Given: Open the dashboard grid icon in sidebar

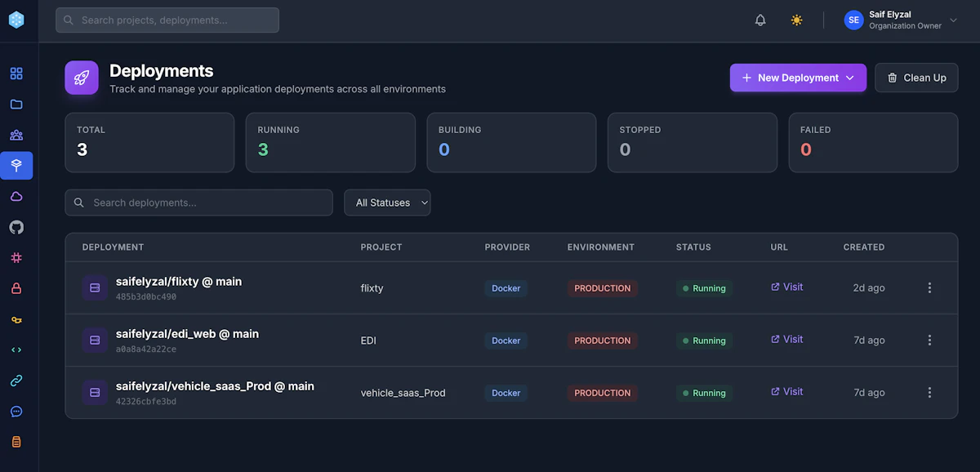Looking at the screenshot, I should (x=16, y=73).
